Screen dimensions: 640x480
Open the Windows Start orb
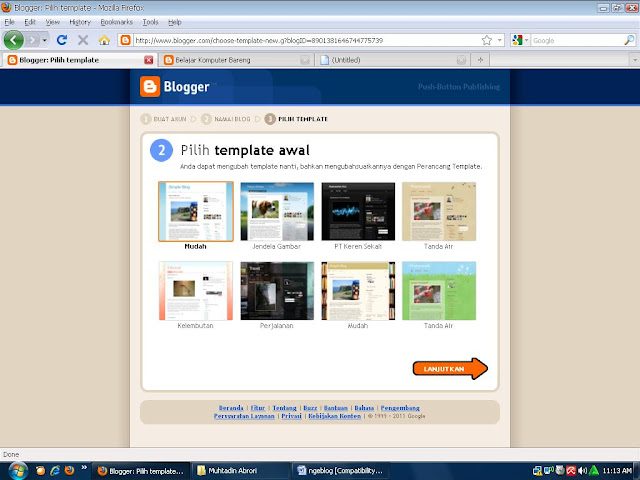tap(17, 471)
